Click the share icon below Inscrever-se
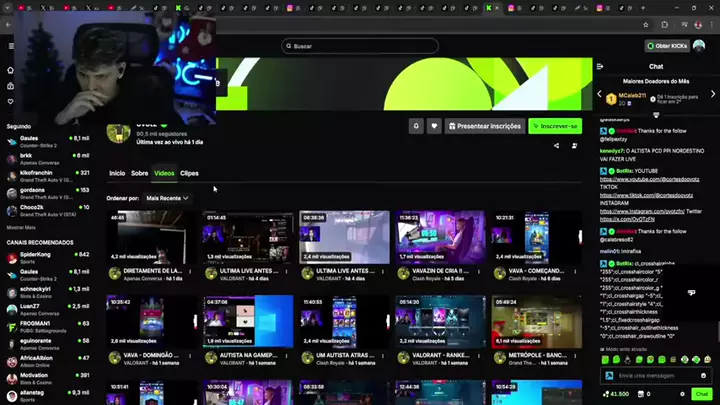720x405 pixels. click(556, 145)
